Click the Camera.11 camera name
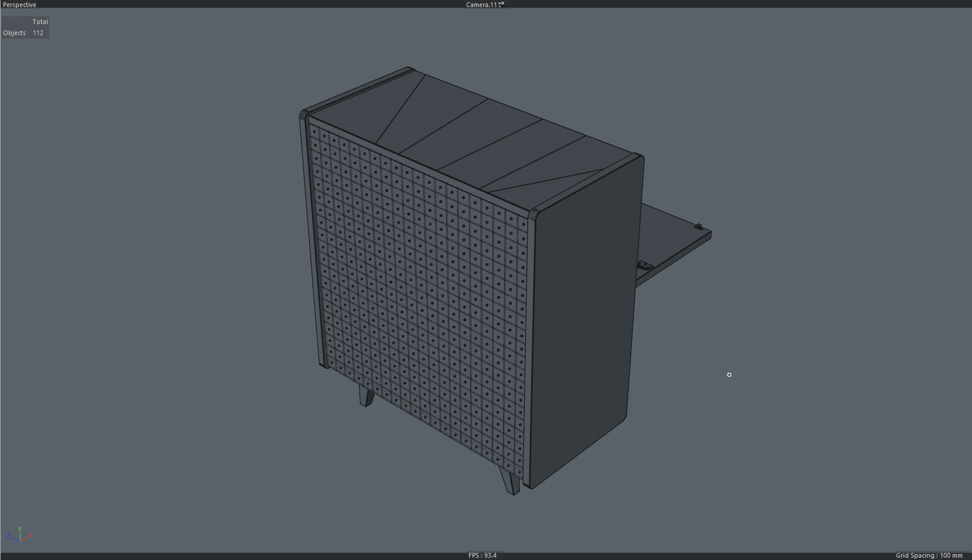972x560 pixels. 481,5
